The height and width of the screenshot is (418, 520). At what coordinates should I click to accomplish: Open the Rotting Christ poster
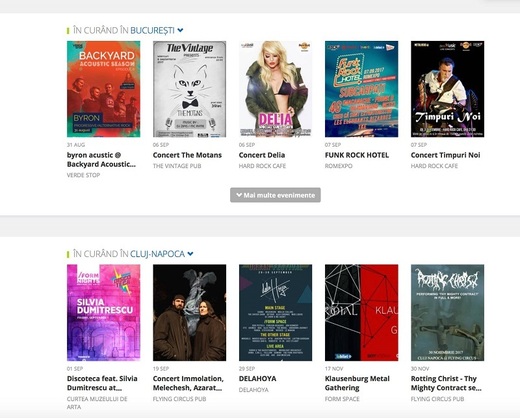(x=447, y=313)
